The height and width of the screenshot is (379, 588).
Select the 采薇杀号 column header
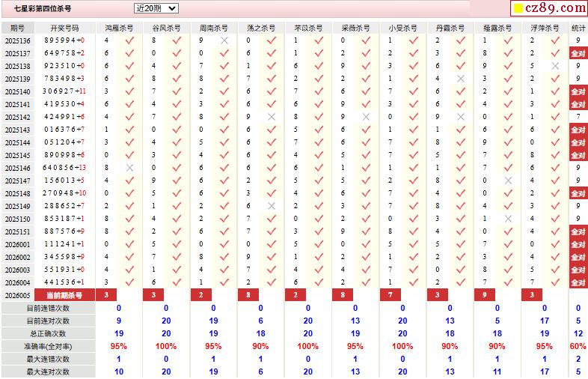point(355,28)
